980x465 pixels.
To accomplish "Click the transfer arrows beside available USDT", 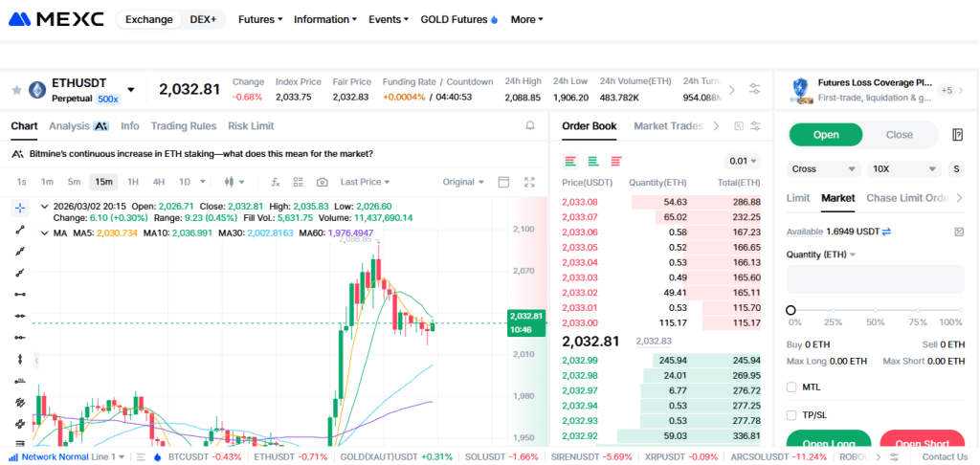I will click(x=886, y=232).
